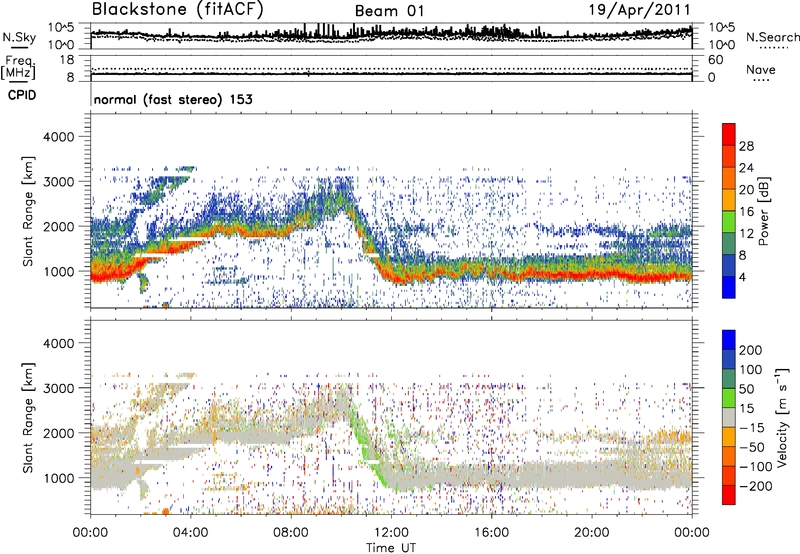This screenshot has height=554, width=800.
Task: Click the 04:00 time axis label
Action: pyautogui.click(x=191, y=533)
